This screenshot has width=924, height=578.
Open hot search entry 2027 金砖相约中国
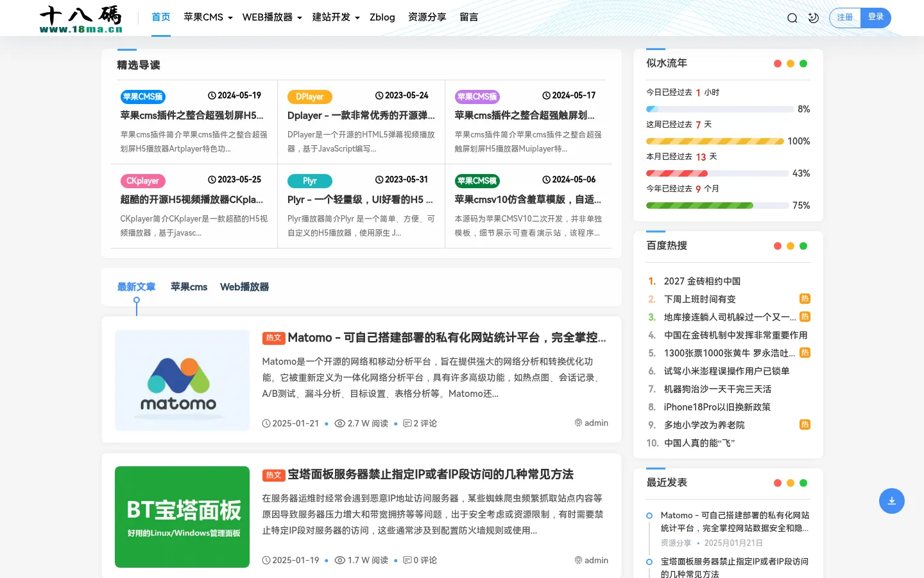(702, 281)
